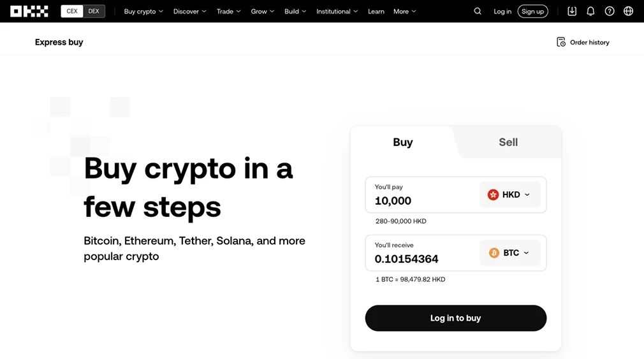Open the HKD currency dropdown
The height and width of the screenshot is (359, 644).
click(509, 194)
